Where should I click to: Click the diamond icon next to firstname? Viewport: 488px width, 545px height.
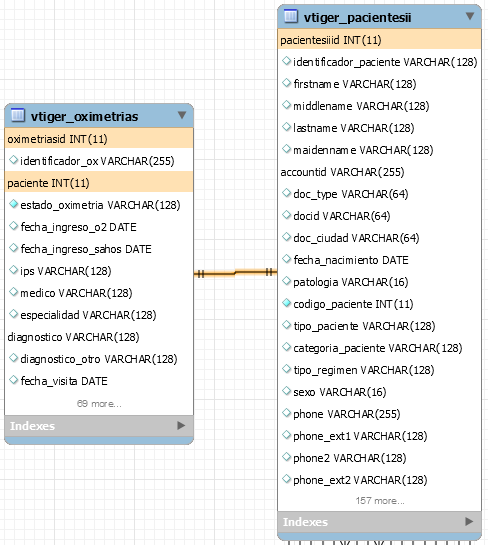tap(286, 83)
